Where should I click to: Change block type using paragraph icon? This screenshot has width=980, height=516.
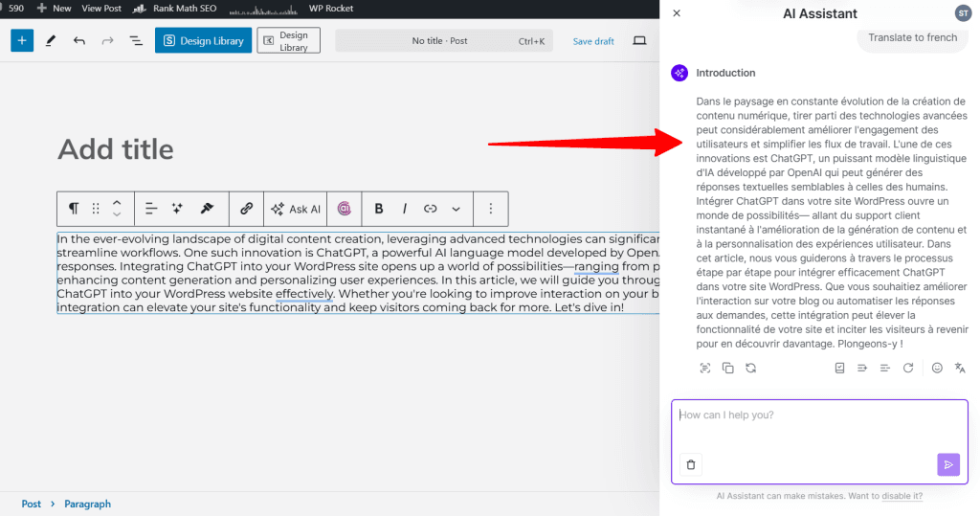(74, 209)
